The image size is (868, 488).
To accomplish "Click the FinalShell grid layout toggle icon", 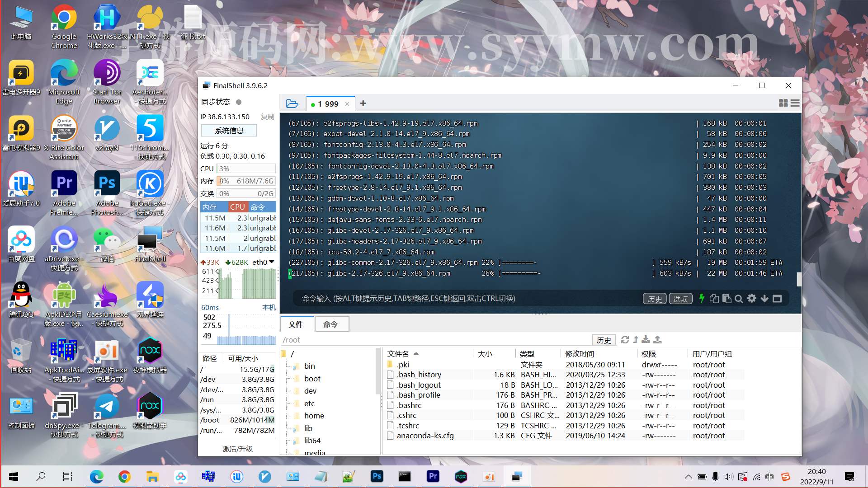I will 783,103.
